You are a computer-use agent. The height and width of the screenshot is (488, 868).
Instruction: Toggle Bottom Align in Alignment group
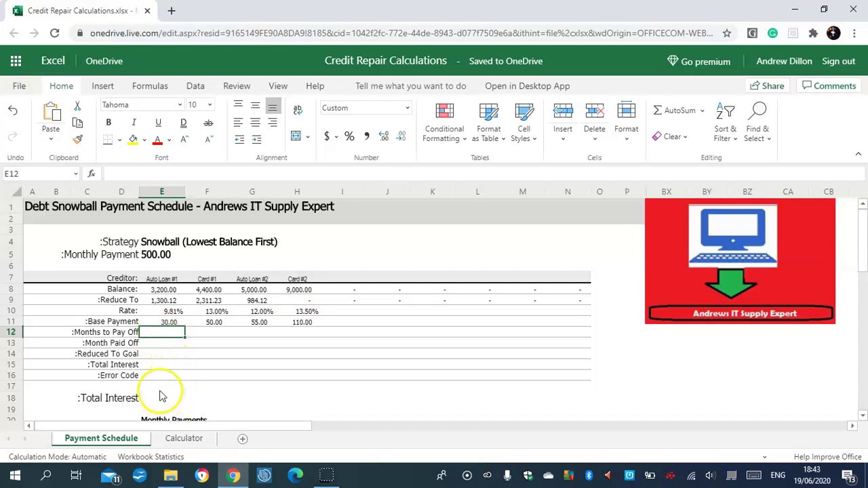[273, 106]
